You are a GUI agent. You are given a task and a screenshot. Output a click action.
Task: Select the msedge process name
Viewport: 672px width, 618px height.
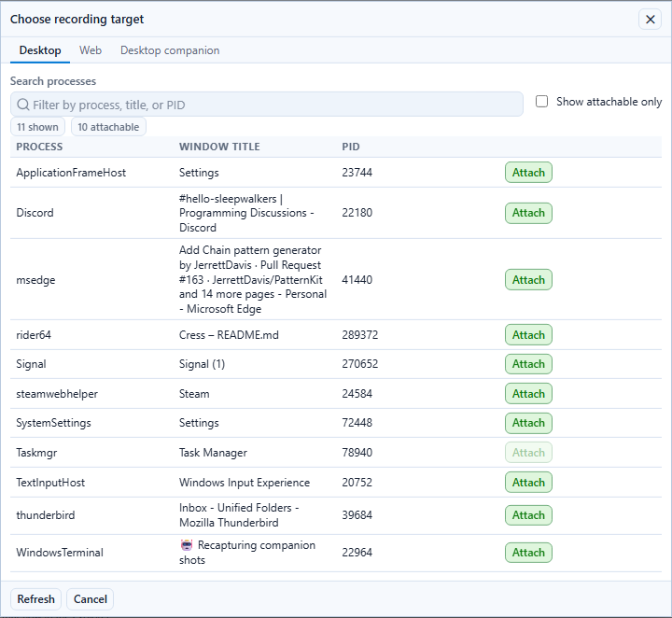tap(35, 280)
